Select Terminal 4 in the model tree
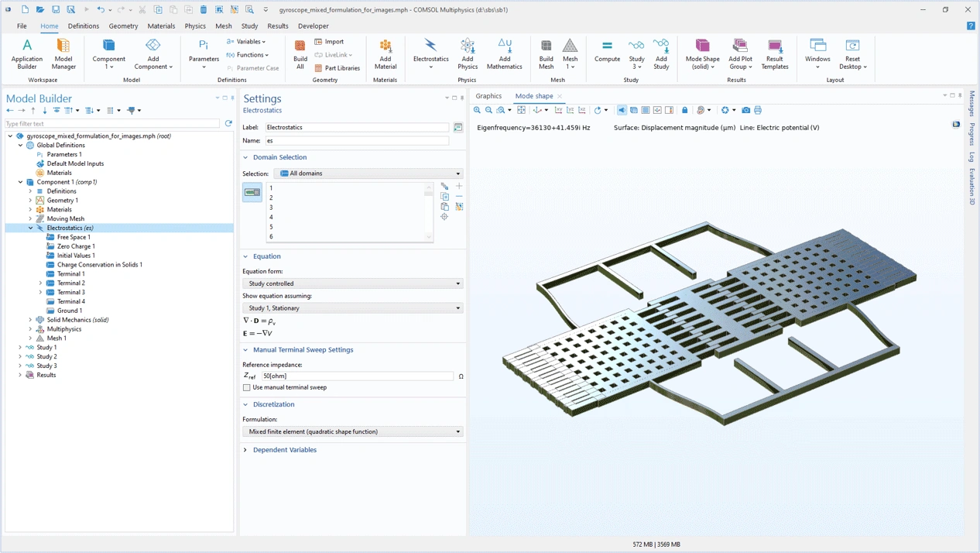The width and height of the screenshot is (980, 553). point(71,301)
